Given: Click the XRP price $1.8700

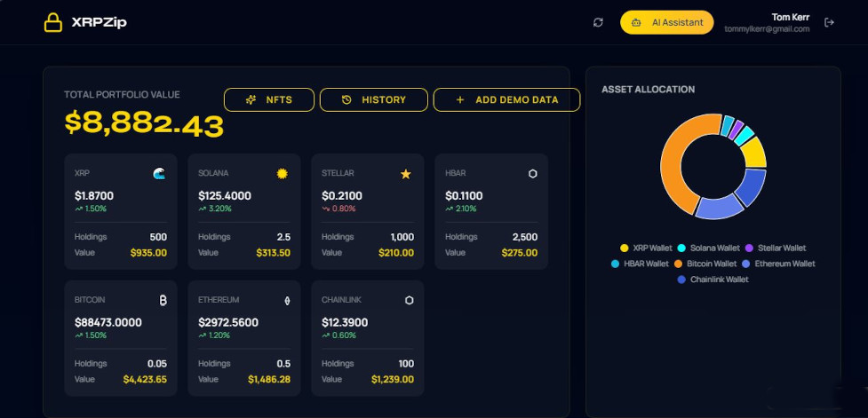Looking at the screenshot, I should 94,196.
